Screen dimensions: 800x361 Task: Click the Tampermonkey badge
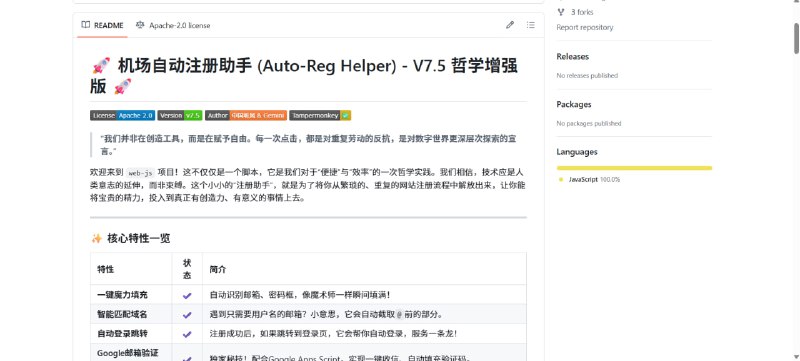[x=320, y=116]
